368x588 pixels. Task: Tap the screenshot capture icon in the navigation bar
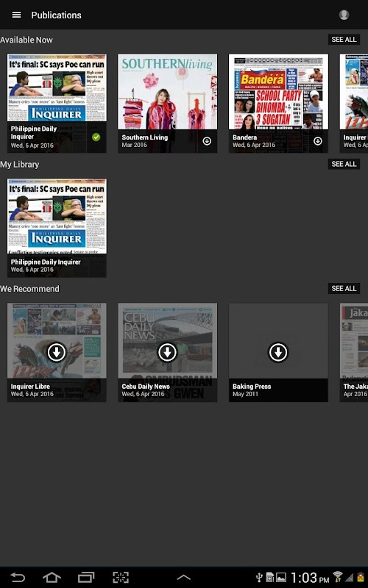click(121, 577)
